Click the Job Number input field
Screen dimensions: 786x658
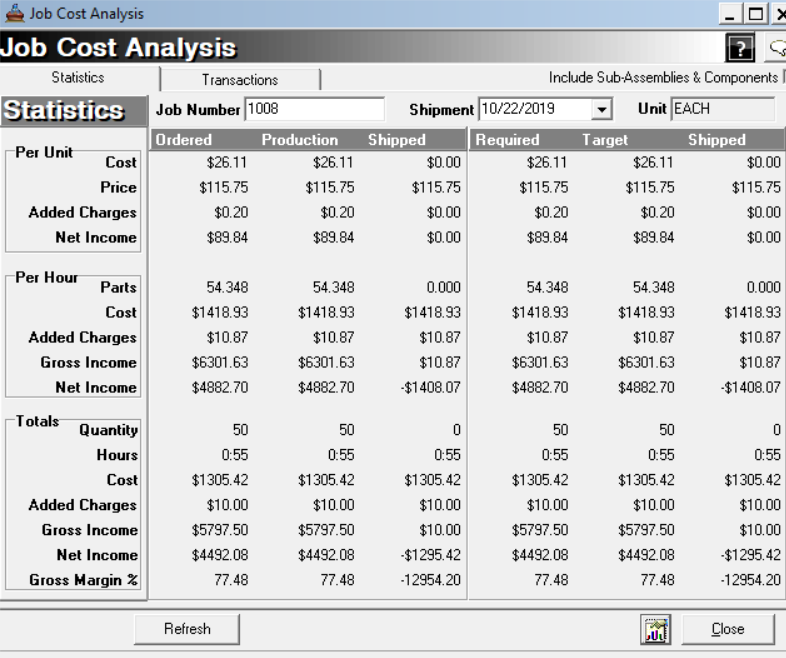[315, 109]
